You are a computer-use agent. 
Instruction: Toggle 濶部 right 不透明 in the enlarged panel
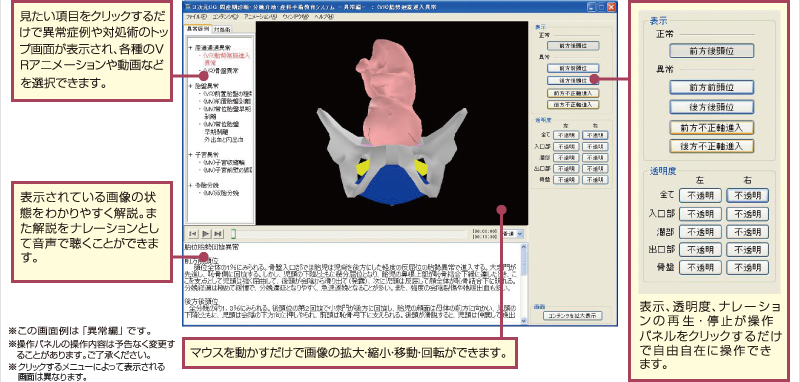[x=747, y=232]
